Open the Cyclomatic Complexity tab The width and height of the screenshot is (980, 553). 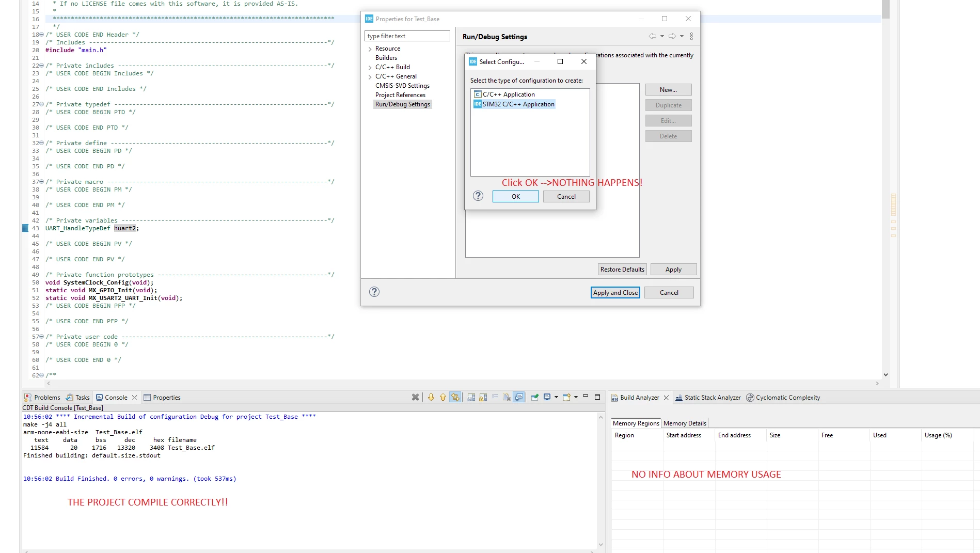[x=783, y=398]
